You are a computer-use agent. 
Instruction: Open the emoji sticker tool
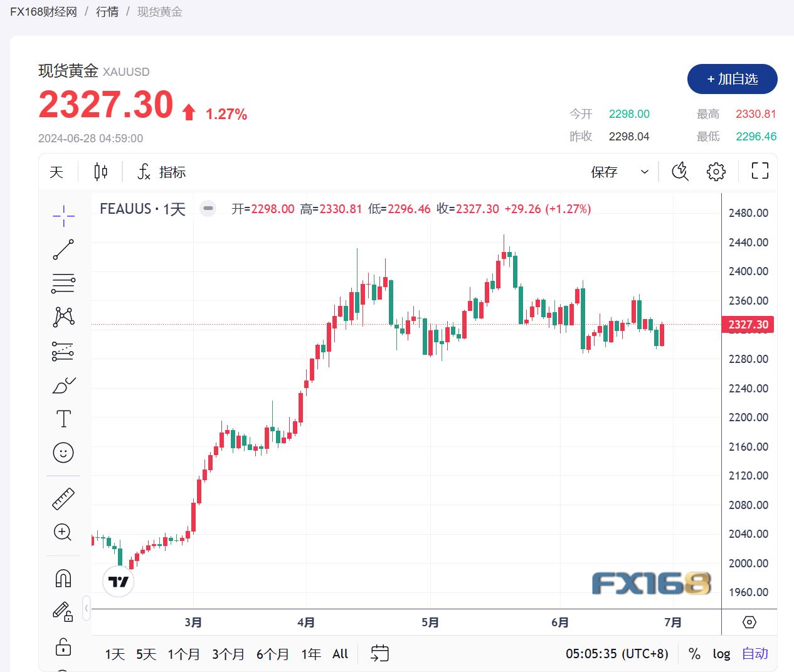63,452
